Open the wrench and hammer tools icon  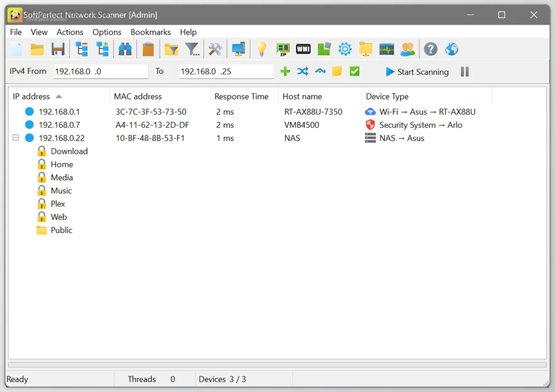[x=215, y=49]
